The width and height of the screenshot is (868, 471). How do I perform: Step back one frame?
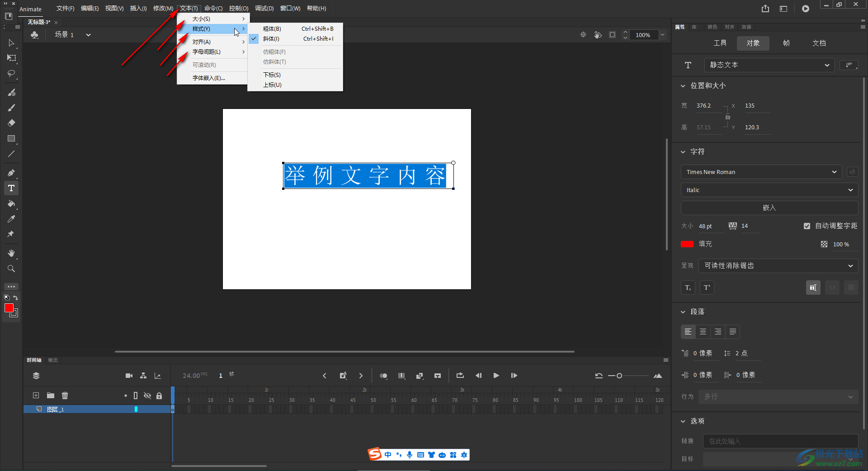478,376
